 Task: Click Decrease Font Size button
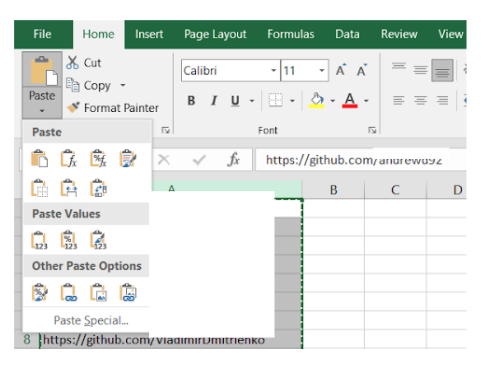pos(362,70)
